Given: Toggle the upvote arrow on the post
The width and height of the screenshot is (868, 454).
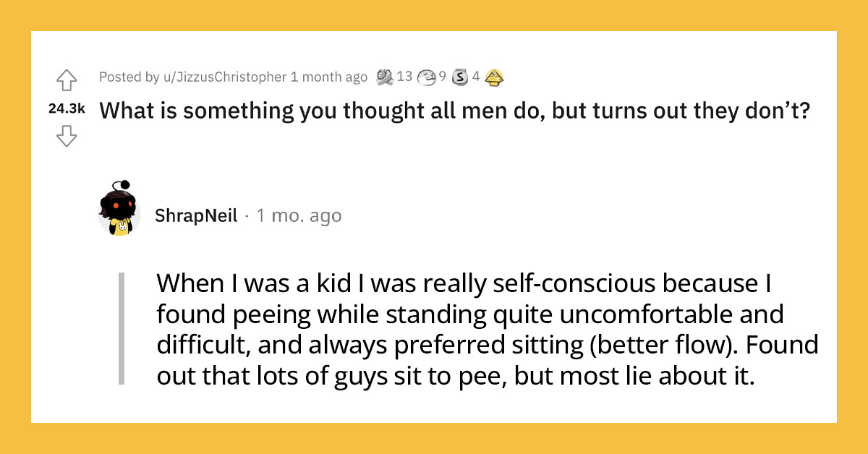Looking at the screenshot, I should (x=67, y=79).
